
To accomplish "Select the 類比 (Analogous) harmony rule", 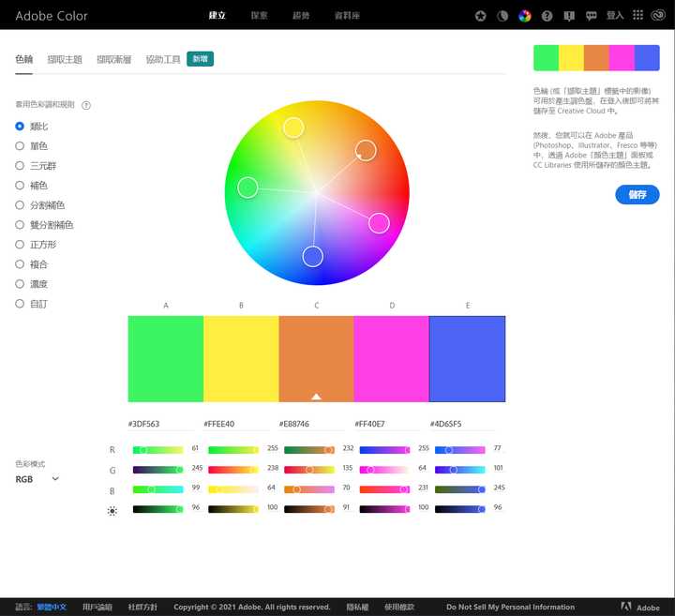I will pos(32,127).
